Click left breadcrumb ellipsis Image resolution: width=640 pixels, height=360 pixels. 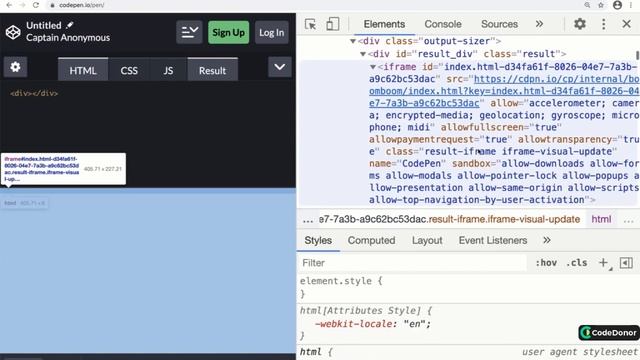tap(307, 220)
